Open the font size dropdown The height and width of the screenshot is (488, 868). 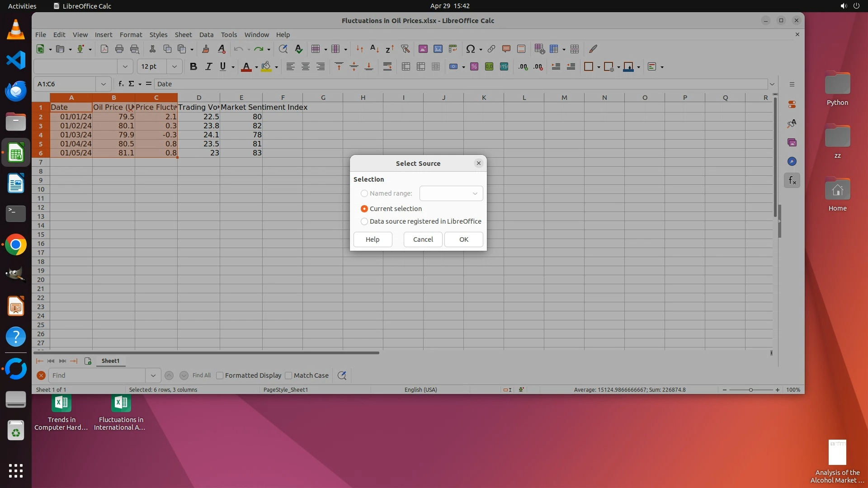174,67
